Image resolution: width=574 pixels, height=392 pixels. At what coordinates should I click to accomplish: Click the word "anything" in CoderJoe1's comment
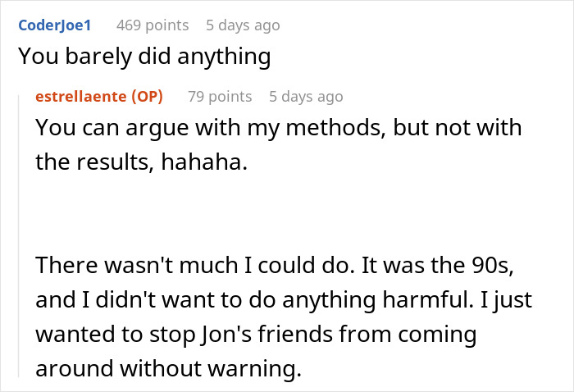(224, 57)
